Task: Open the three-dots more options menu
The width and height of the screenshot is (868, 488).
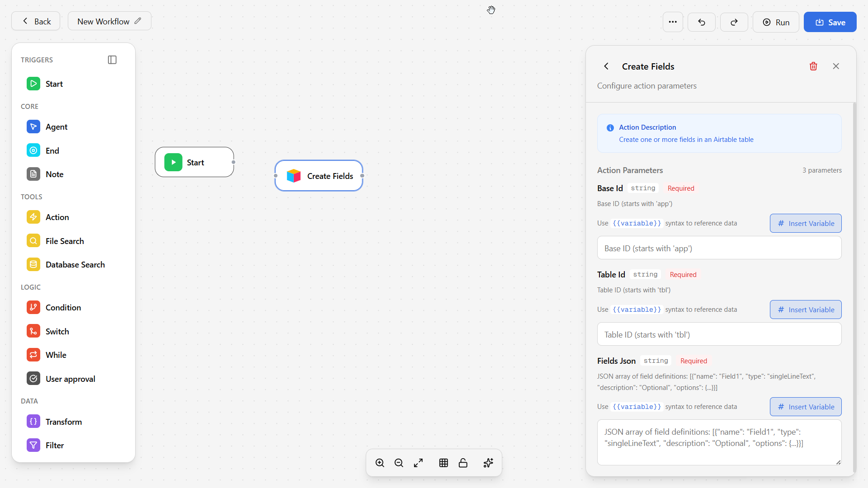Action: pyautogui.click(x=673, y=22)
